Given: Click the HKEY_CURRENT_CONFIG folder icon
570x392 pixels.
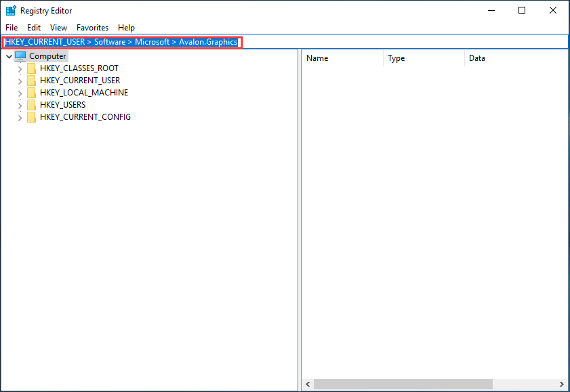Looking at the screenshot, I should (x=31, y=116).
